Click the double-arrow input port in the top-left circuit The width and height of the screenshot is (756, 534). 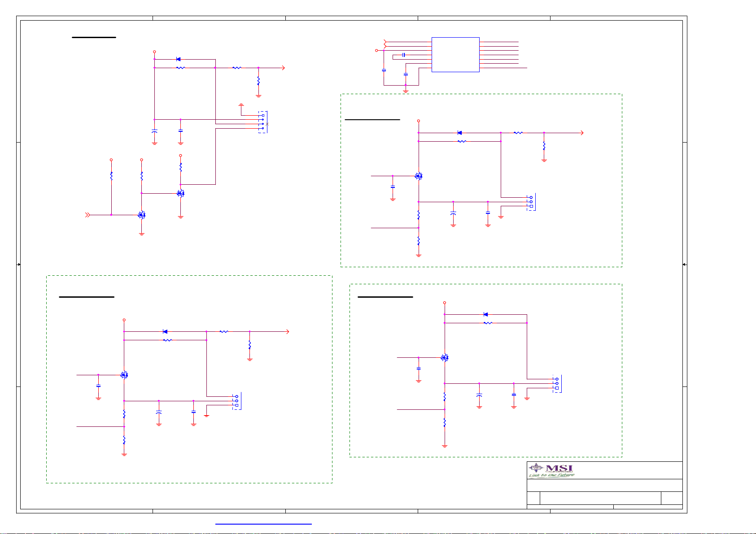tap(88, 215)
